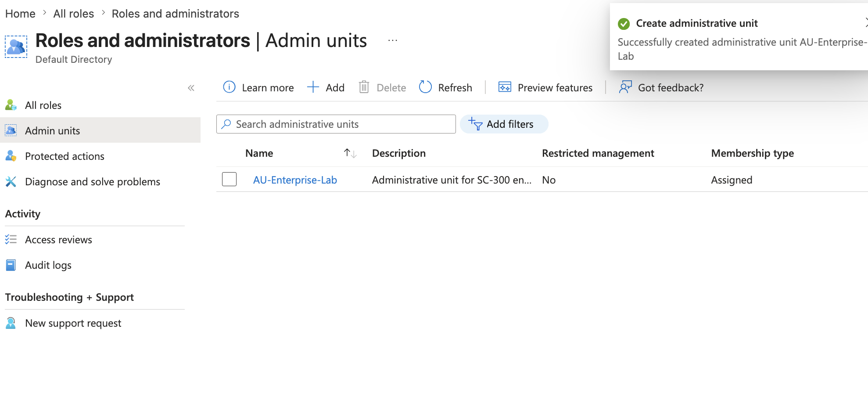Open Protected actions in the sidebar
This screenshot has height=411, width=868.
click(x=100, y=156)
